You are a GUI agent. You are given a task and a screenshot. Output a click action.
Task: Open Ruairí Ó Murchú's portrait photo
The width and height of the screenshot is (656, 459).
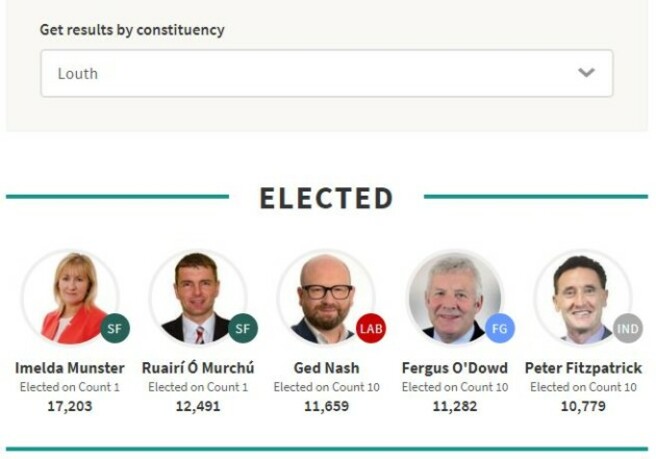198,298
